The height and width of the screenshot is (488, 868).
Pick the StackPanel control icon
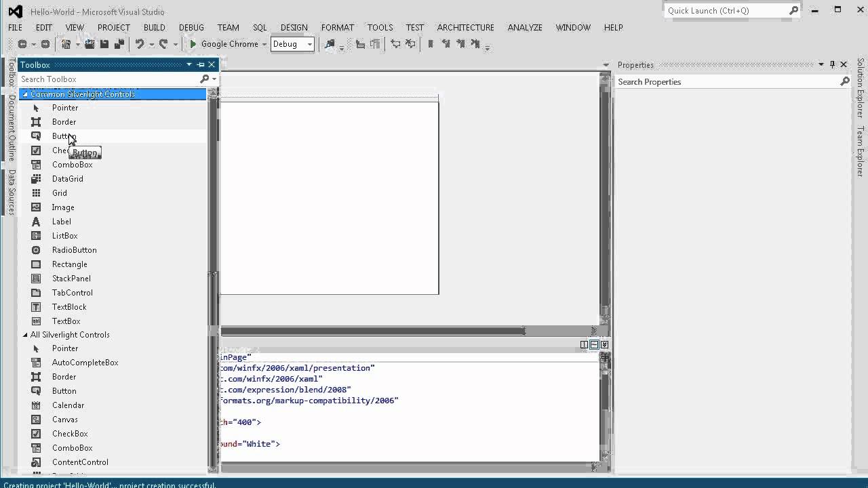36,279
